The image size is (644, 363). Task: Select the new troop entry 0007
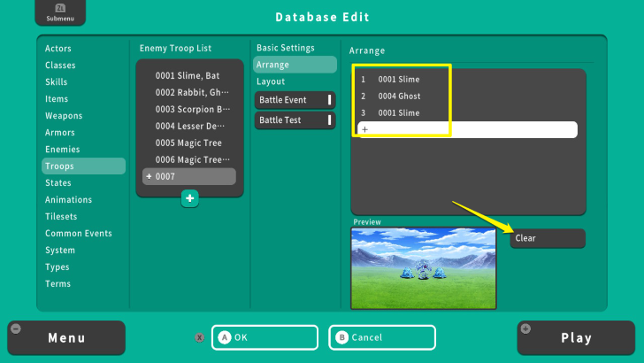(189, 177)
